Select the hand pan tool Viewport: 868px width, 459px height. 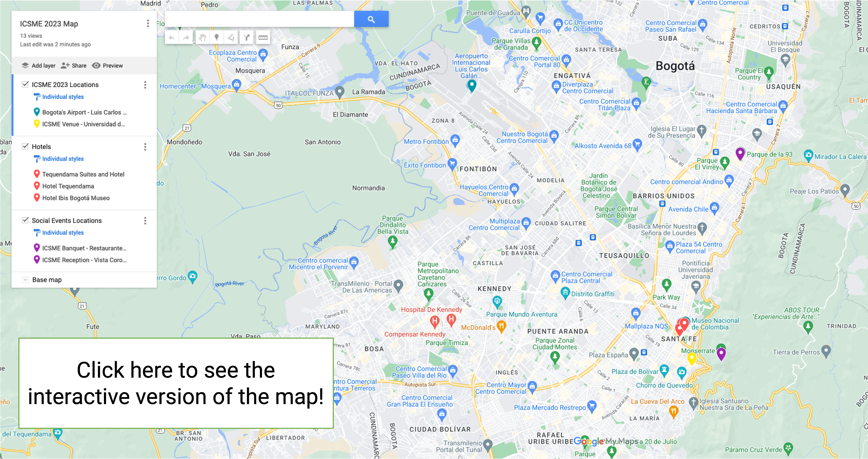(x=202, y=38)
